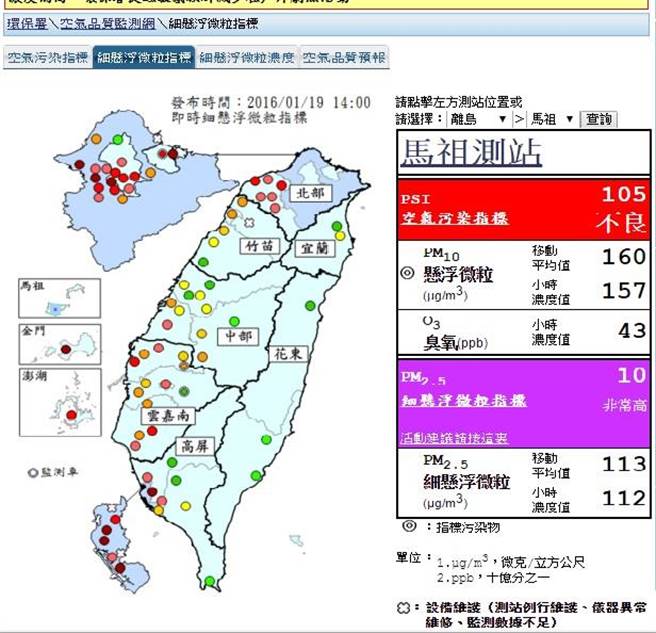The image size is (656, 633).
Task: Click the PM10 indicator pollutant marker icon
Action: click(x=407, y=273)
